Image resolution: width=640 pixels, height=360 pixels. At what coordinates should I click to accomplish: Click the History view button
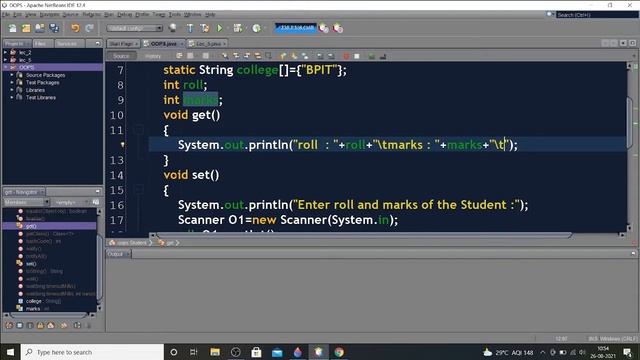pos(153,56)
